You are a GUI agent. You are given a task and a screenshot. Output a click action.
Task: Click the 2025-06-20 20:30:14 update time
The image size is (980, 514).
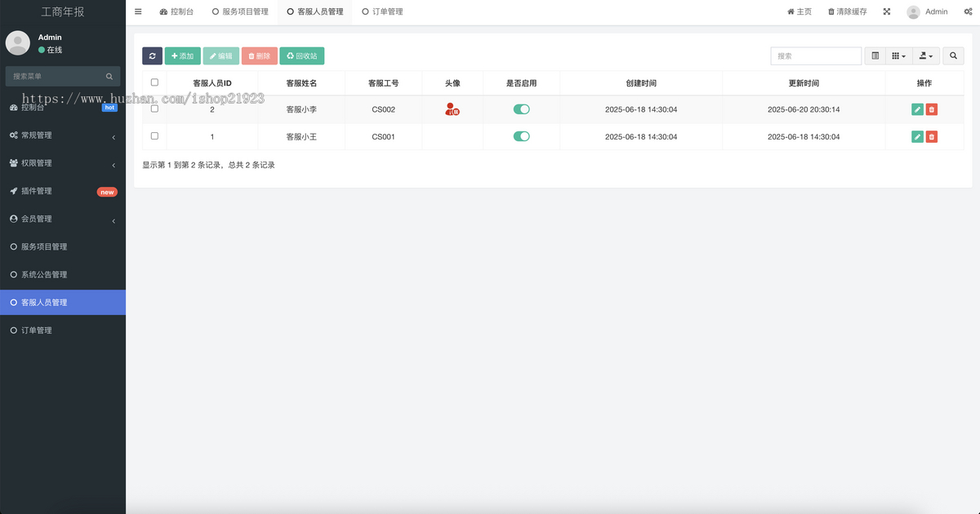pos(804,109)
